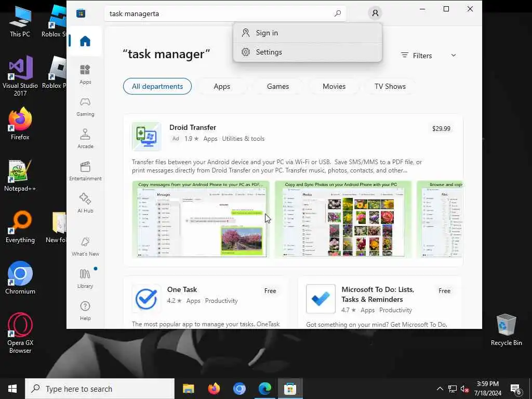Open the notification center icon

(516, 390)
